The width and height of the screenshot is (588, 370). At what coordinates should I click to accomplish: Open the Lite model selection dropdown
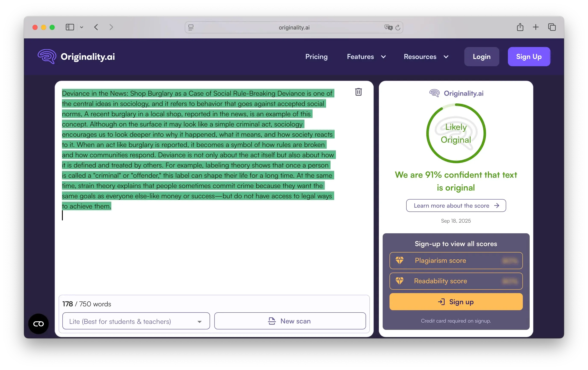136,321
